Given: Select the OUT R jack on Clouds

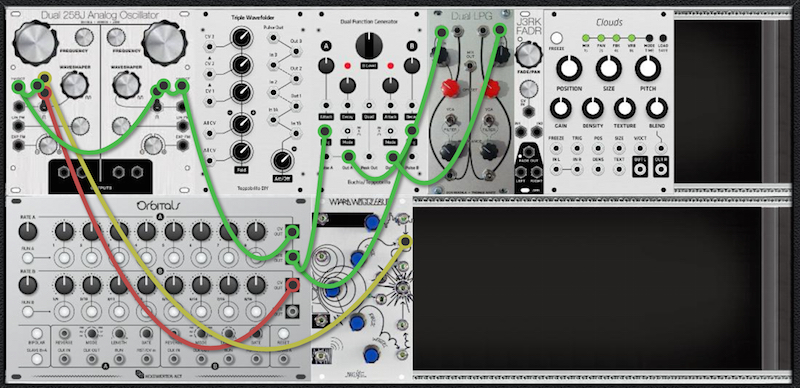Looking at the screenshot, I should [661, 168].
